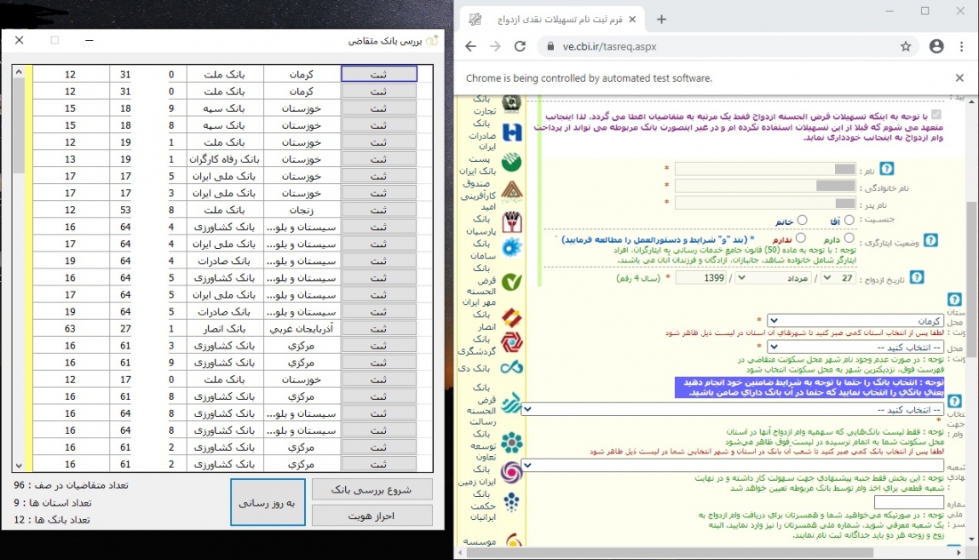Click the applicant list scroll-down arrow
The height and width of the screenshot is (560, 979).
[x=19, y=465]
